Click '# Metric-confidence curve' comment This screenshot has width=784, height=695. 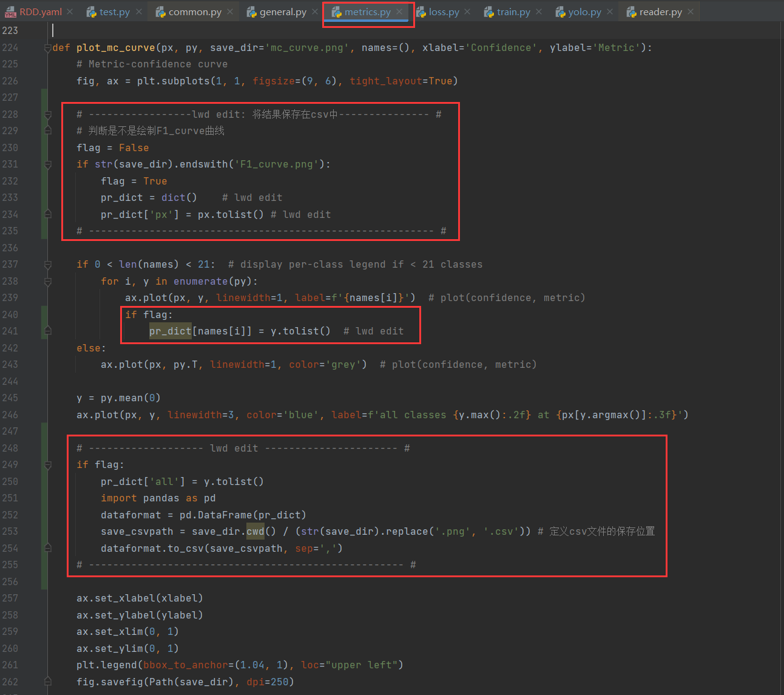tap(152, 64)
